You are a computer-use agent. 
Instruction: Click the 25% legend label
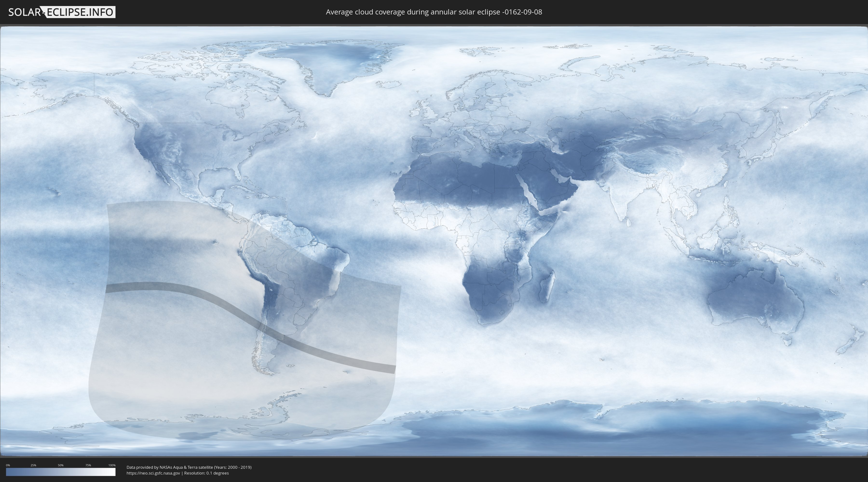pyautogui.click(x=33, y=465)
